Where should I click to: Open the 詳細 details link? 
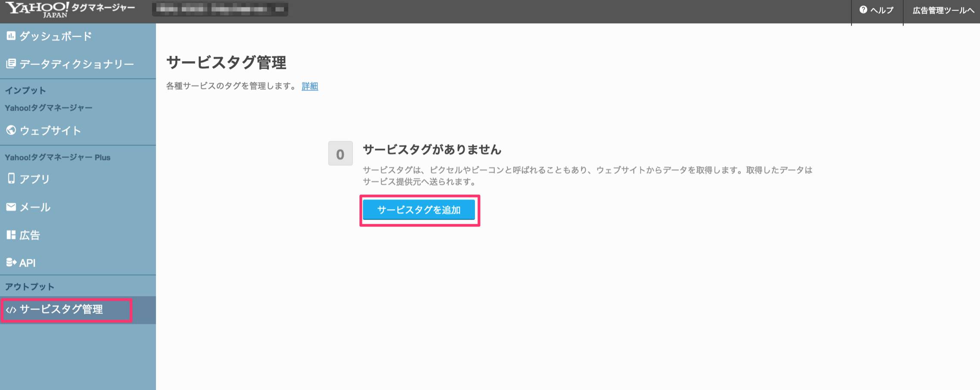(x=310, y=86)
